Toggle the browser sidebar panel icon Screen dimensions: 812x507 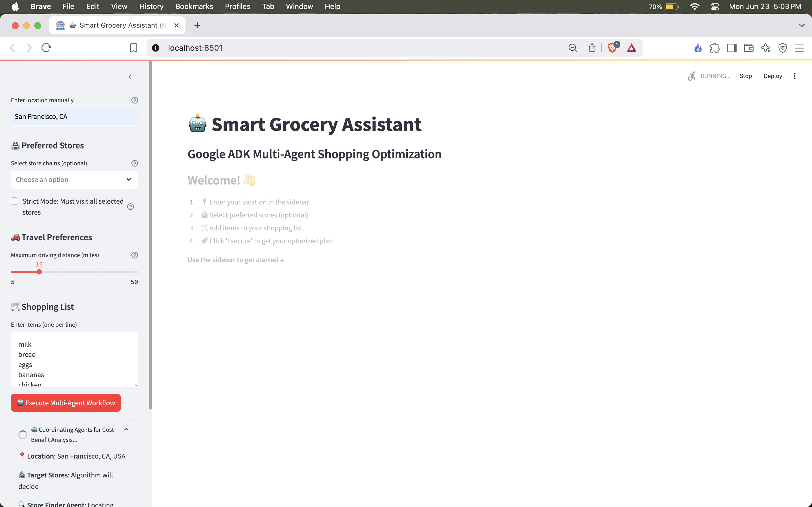[x=731, y=48]
